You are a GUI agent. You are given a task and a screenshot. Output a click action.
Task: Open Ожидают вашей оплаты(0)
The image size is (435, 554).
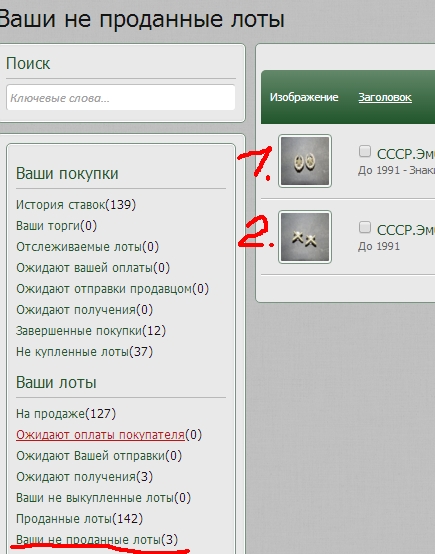93,267
